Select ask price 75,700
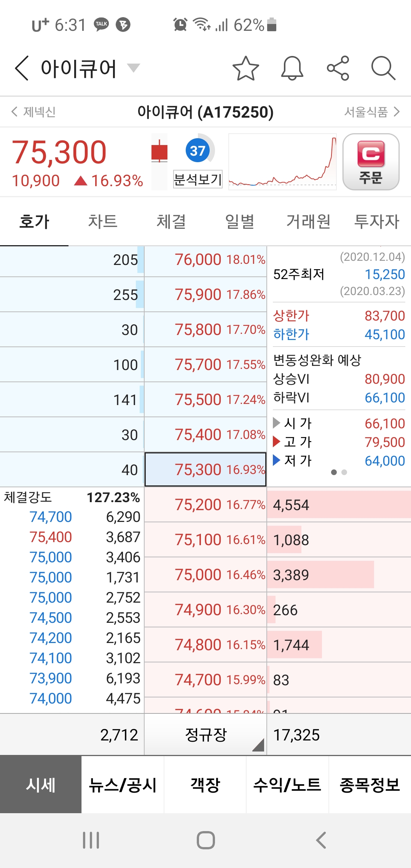 (205, 365)
